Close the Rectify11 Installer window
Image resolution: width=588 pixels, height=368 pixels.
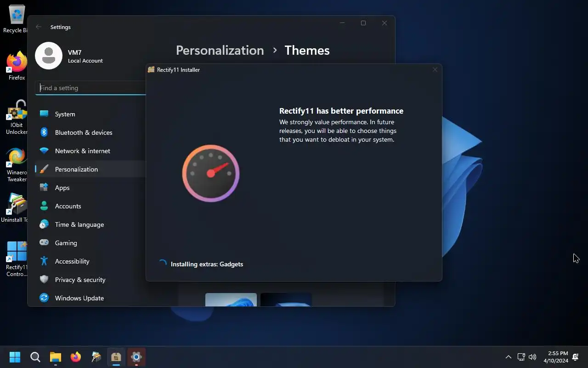435,69
